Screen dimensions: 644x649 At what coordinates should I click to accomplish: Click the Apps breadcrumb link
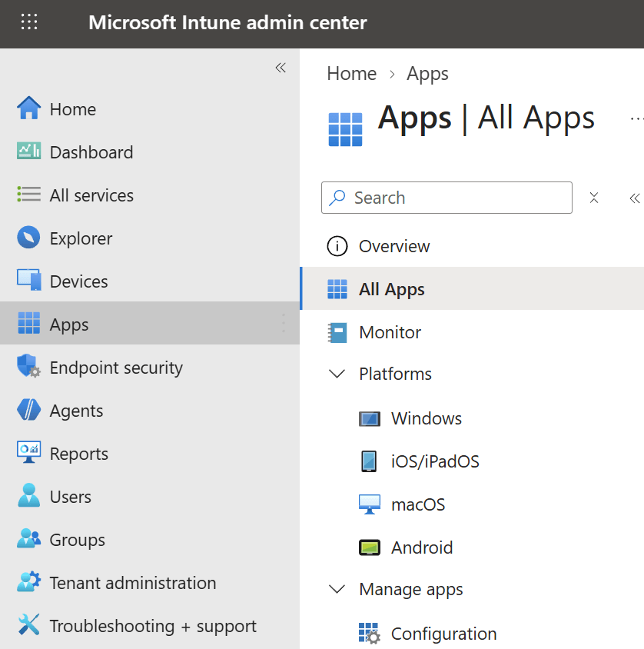(427, 74)
